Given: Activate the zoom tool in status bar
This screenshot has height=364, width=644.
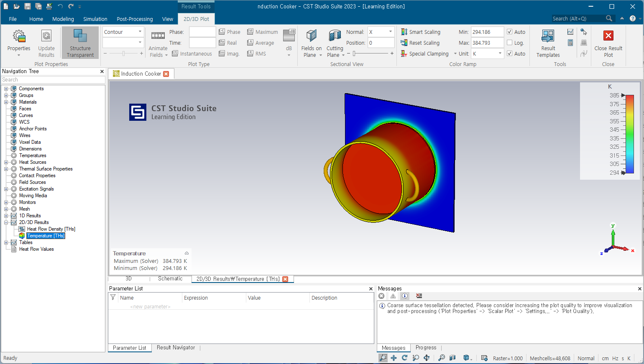Looking at the screenshot, I should pyautogui.click(x=383, y=358).
